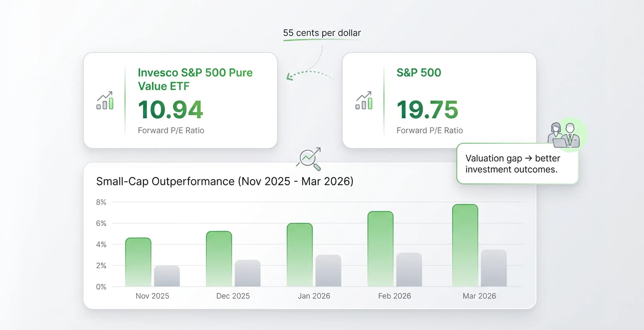Click the gray bar for Mar 2026

[494, 268]
